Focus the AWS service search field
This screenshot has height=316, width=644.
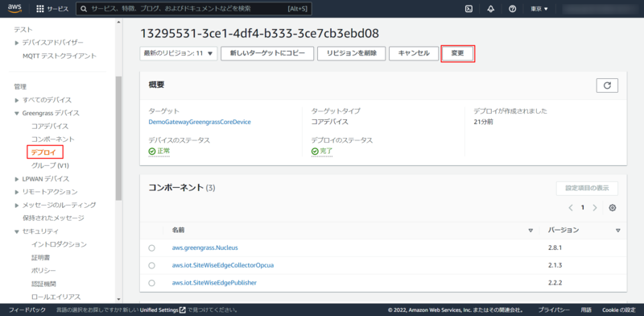coord(194,9)
